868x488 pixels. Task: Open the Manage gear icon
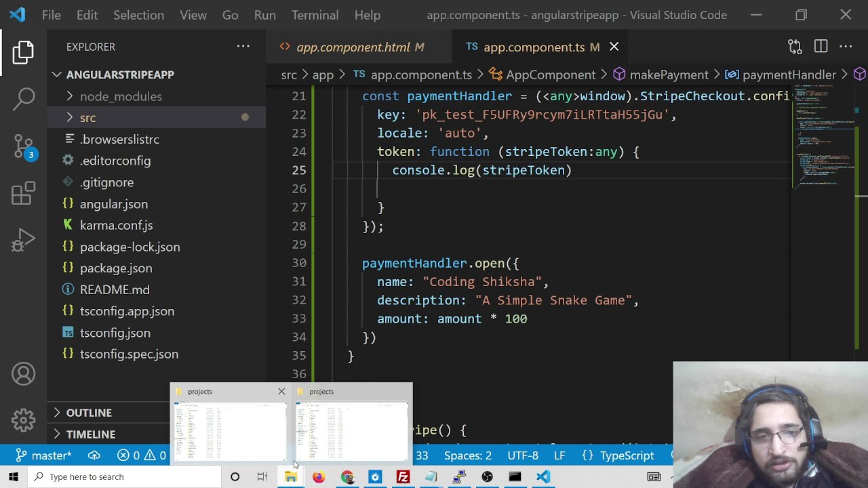23,420
